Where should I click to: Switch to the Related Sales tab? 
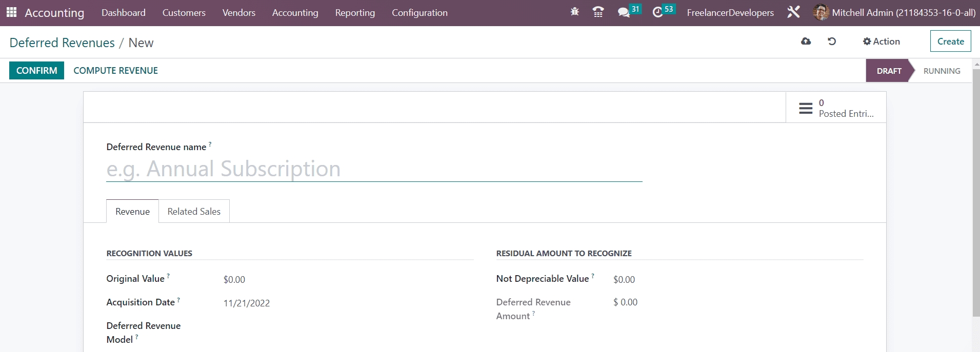click(x=194, y=212)
